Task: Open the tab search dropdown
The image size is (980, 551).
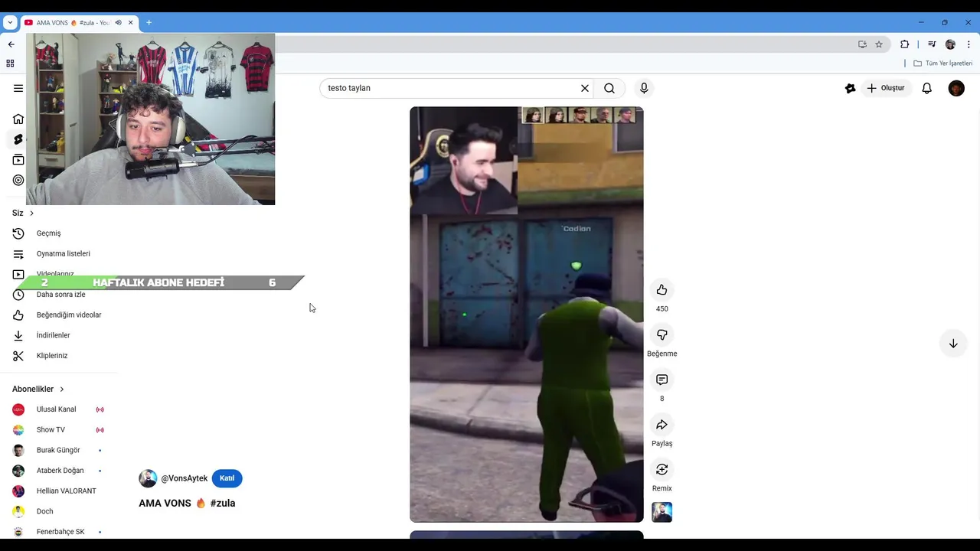Action: point(10,23)
